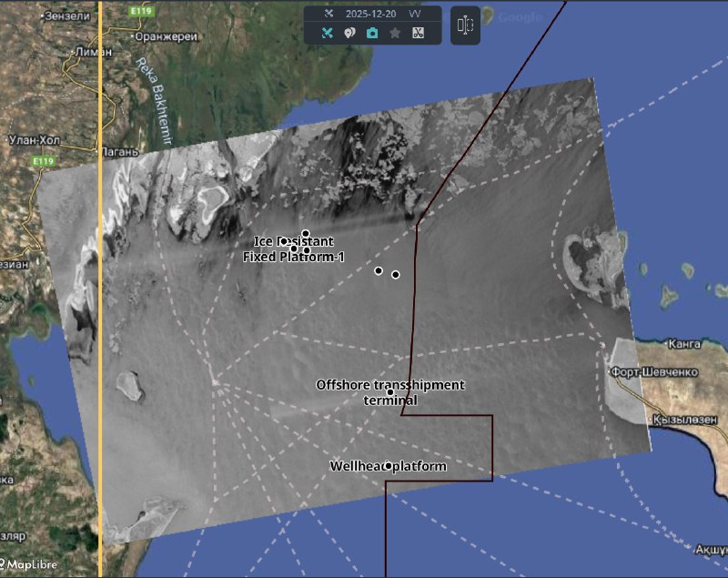Click the location pins icon
Screen dimensions: 728x578
click(349, 33)
